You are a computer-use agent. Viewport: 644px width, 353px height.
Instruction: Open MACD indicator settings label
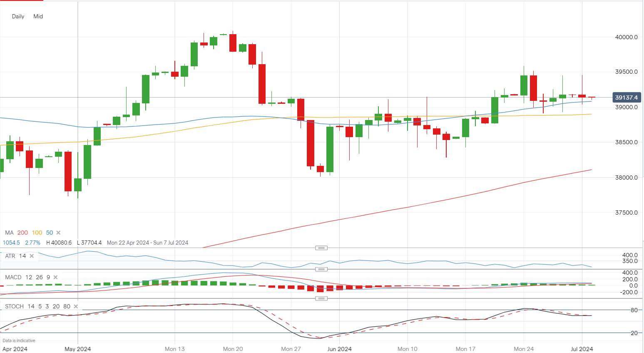(13, 277)
